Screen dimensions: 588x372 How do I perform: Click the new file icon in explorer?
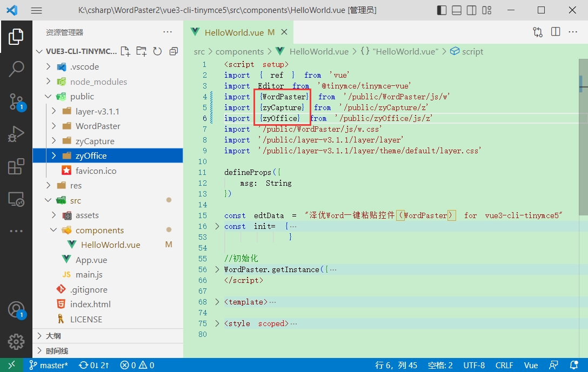coord(125,51)
